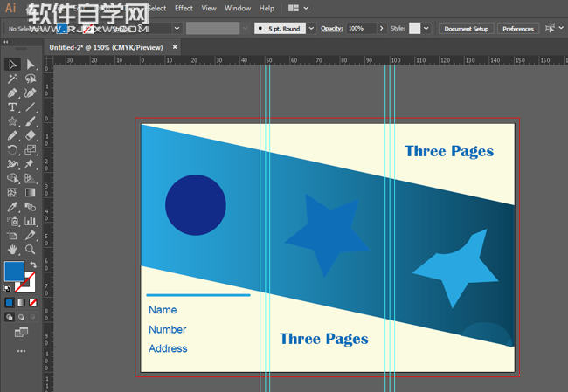Click the blue Fill color swatch
This screenshot has height=392, width=568.
14,272
